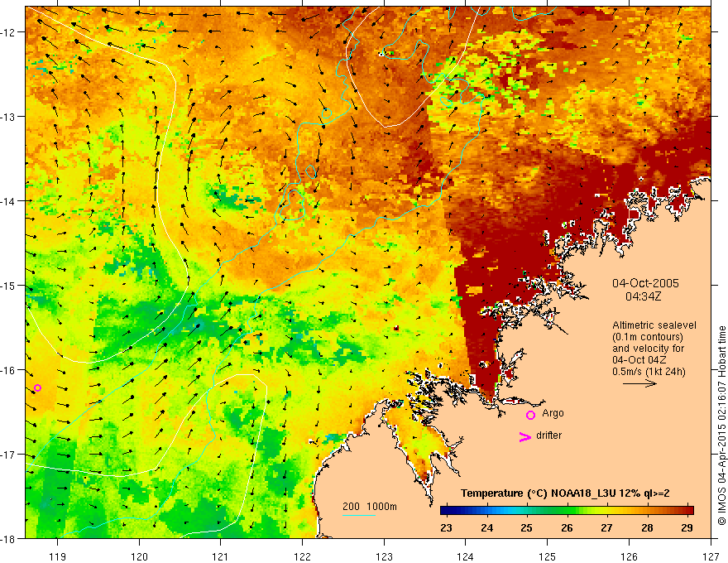
Task: Click the date text '04-Oct-2005'
Action: 645,283
